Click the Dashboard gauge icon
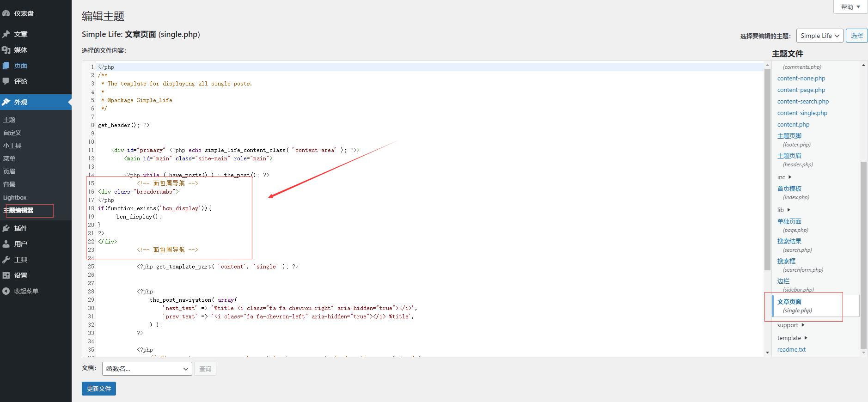The image size is (868, 402). tap(6, 13)
